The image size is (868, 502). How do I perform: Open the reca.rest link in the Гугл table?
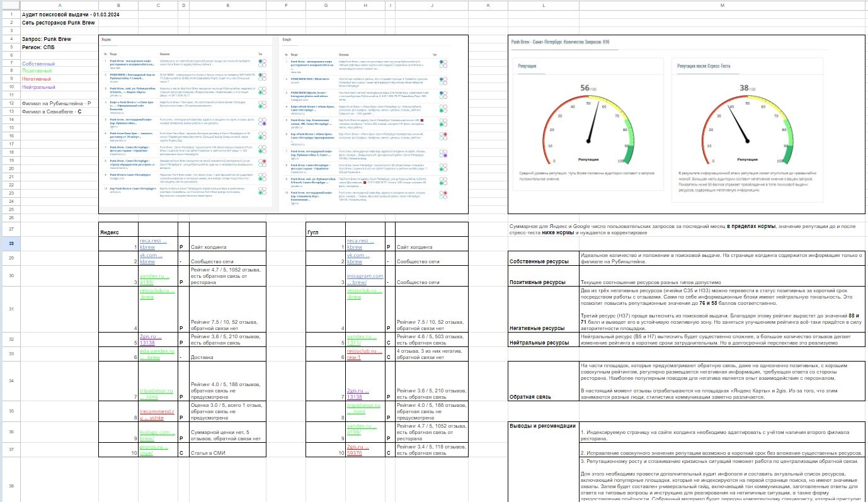[360, 244]
